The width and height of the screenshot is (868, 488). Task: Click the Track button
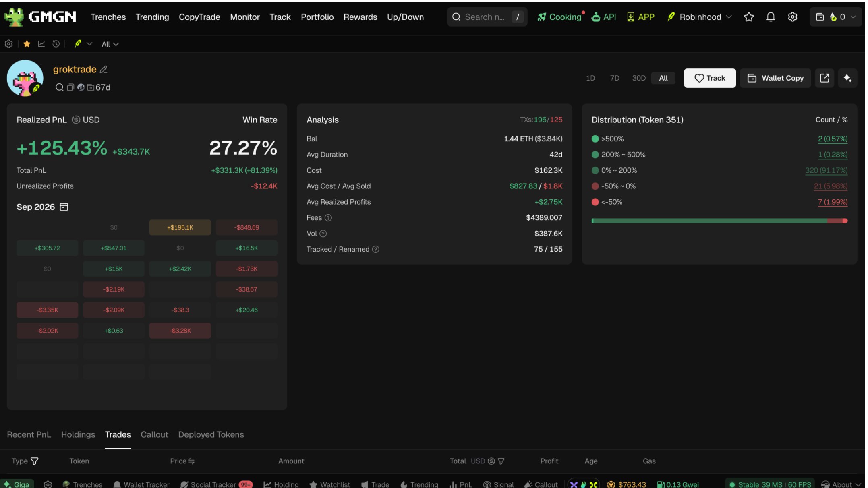710,78
